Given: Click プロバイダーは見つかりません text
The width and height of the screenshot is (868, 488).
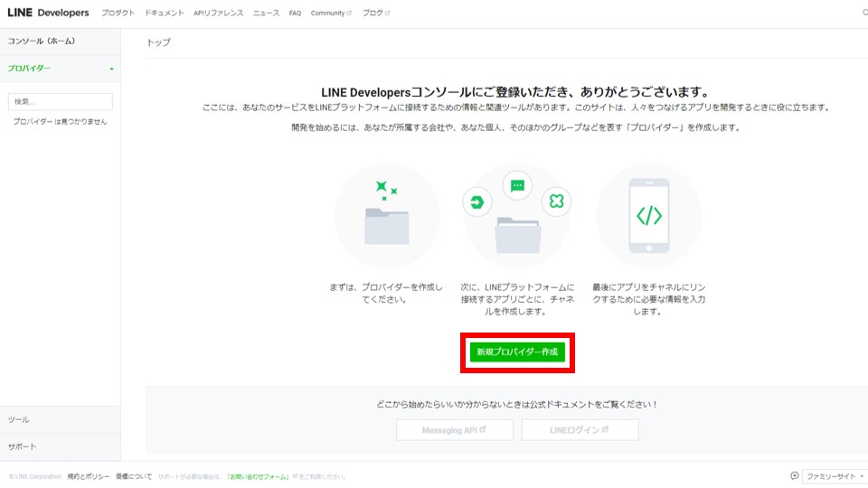Looking at the screenshot, I should [60, 122].
